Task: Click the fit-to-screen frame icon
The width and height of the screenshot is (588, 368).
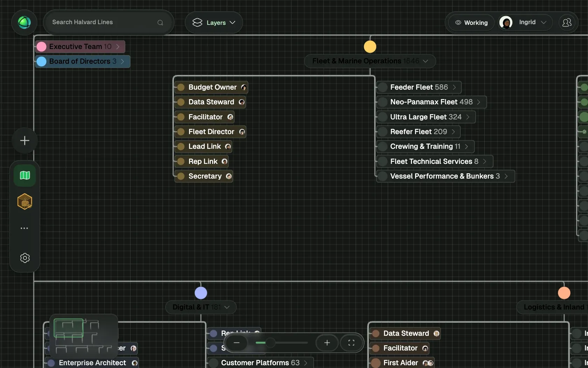Action: (x=351, y=343)
